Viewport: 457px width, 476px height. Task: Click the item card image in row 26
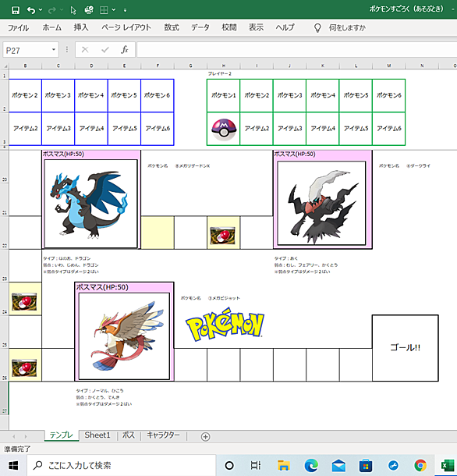pos(24,368)
